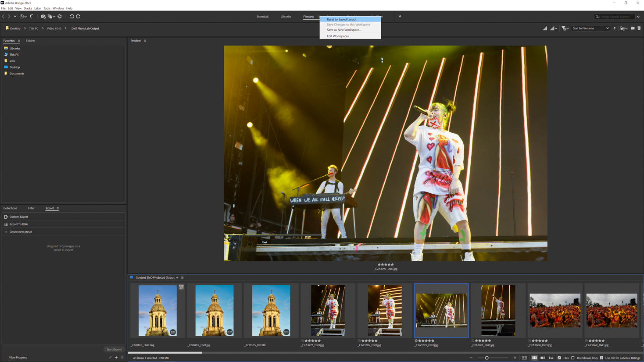
Task: Switch to the Filter tab
Action: (31, 208)
